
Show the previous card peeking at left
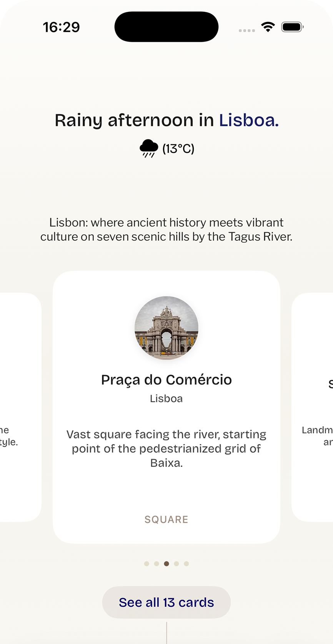[20, 407]
